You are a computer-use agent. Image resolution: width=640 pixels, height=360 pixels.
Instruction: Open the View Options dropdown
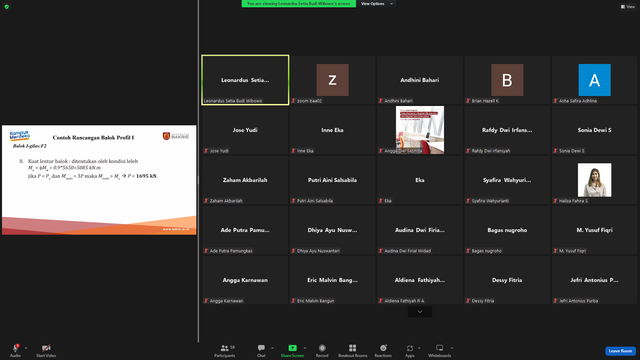376,4
